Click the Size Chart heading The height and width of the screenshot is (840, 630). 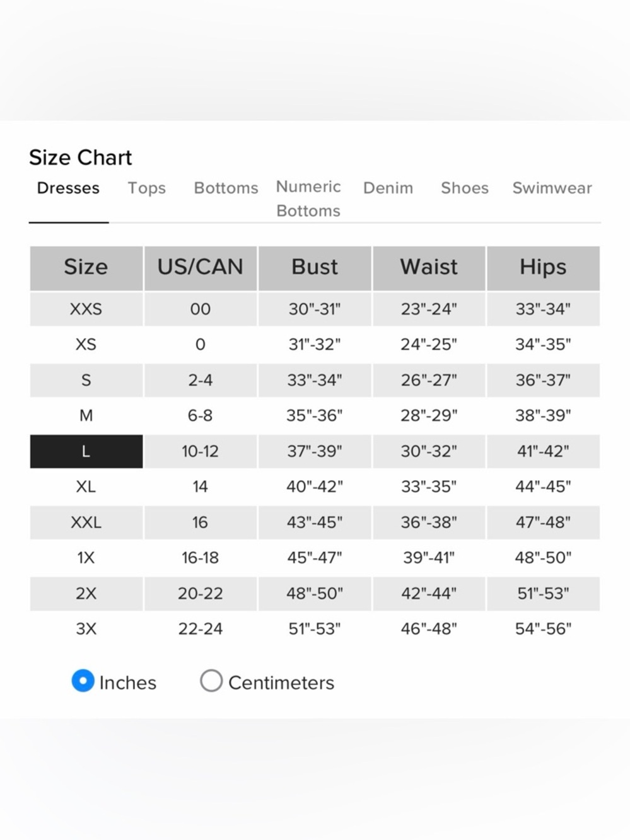pyautogui.click(x=81, y=158)
